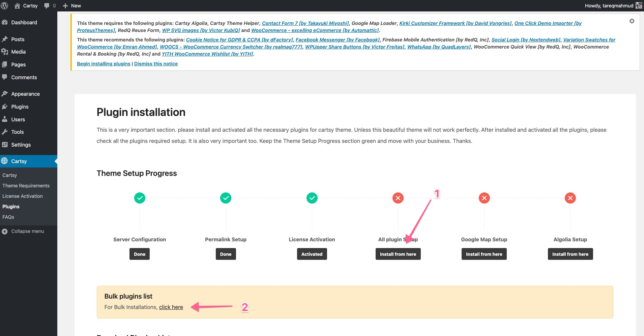Open Variation Swatches for WooCommerce link

tap(589, 40)
